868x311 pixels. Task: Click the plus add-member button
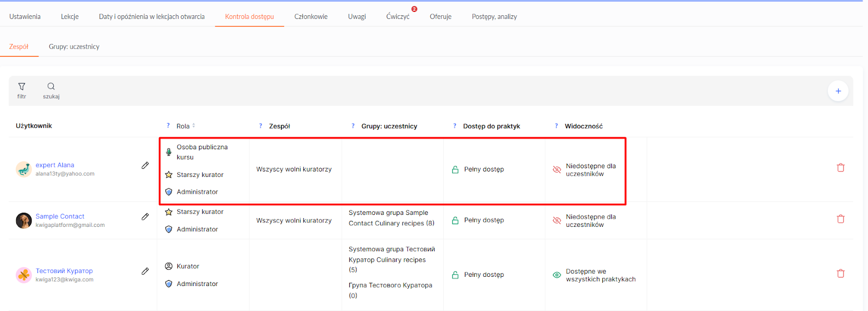(x=838, y=91)
